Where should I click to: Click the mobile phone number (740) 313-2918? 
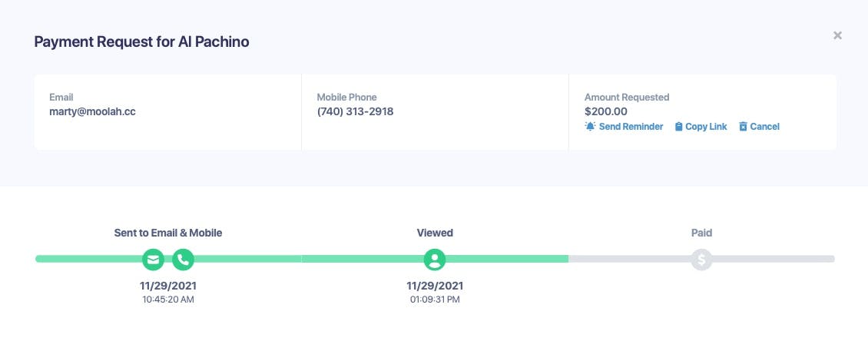click(x=355, y=111)
